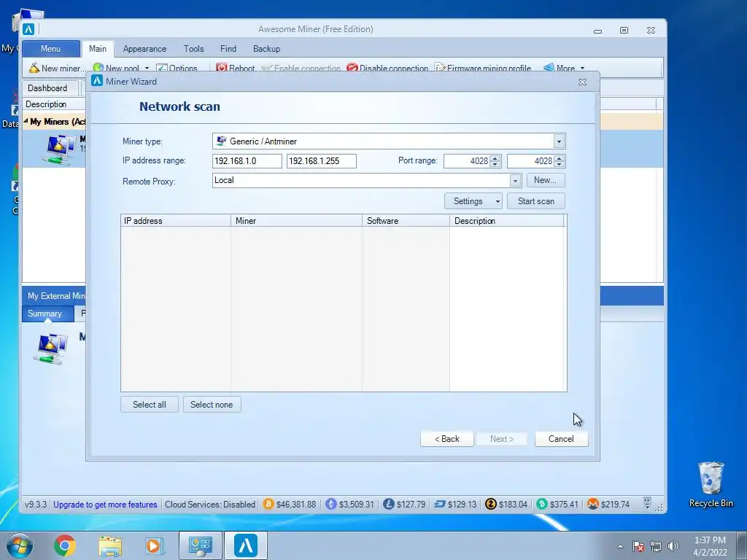Image resolution: width=747 pixels, height=560 pixels.
Task: Increase the second port range value
Action: pyautogui.click(x=560, y=158)
